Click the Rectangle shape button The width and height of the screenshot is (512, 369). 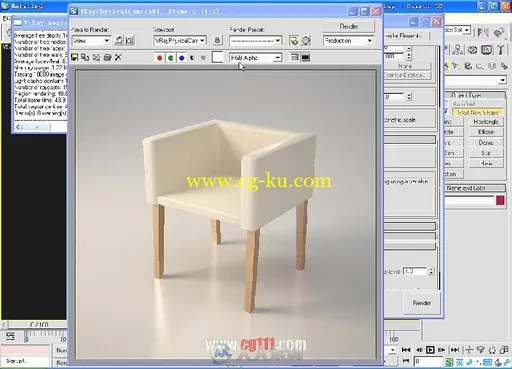pyautogui.click(x=486, y=122)
